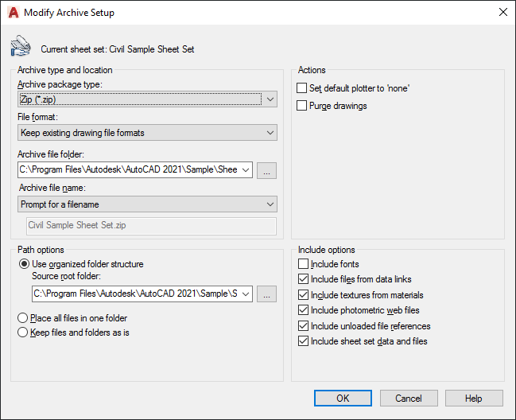Tick the Purge drawings checkbox
The height and width of the screenshot is (420, 516).
pos(302,106)
